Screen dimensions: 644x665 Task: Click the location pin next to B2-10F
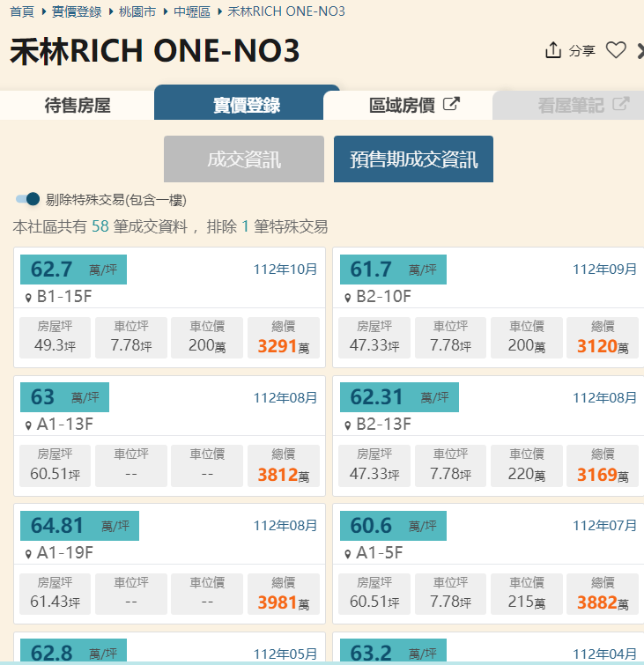pos(348,298)
